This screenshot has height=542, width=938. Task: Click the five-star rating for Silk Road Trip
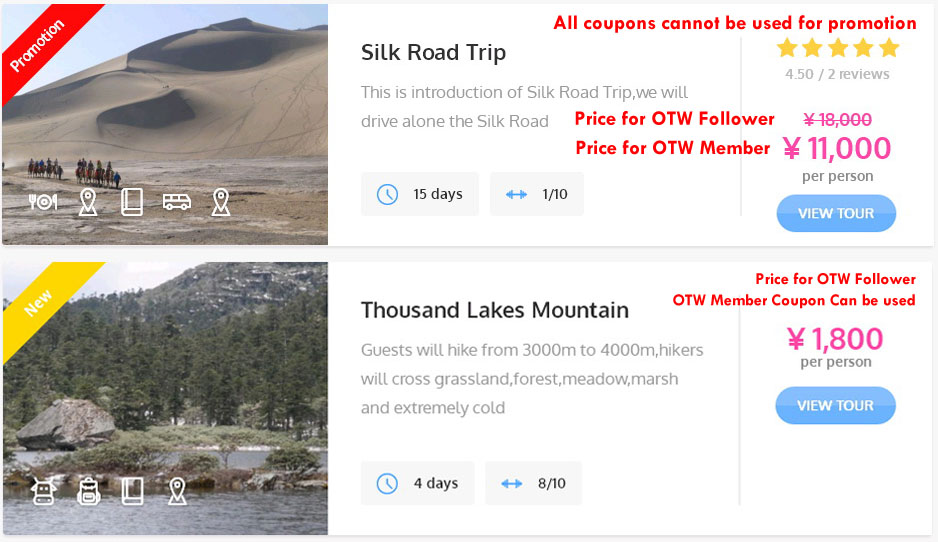tap(837, 48)
